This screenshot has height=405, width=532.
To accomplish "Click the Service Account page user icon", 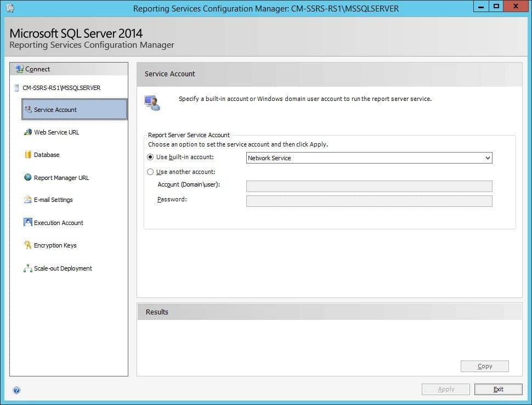I will (152, 103).
